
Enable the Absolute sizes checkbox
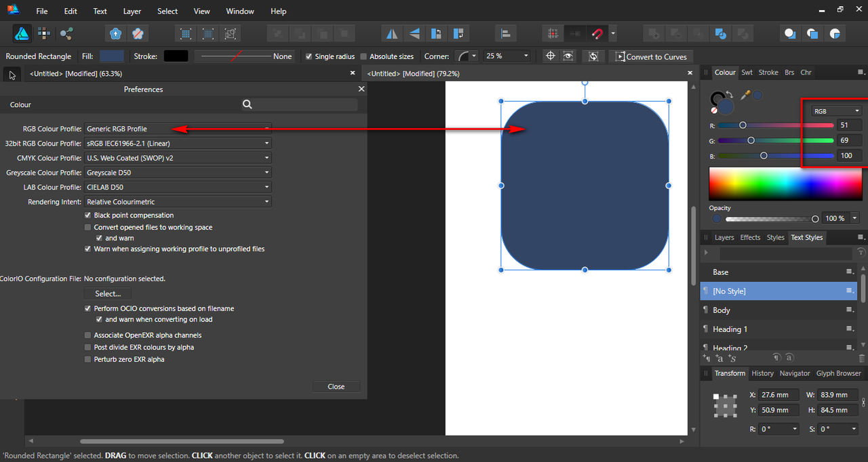tap(363, 56)
